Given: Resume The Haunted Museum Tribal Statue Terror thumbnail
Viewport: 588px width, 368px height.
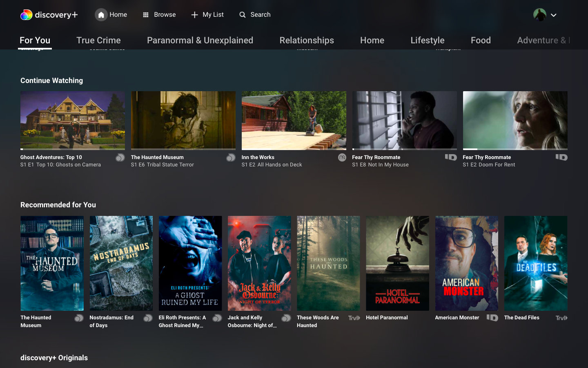Looking at the screenshot, I should [x=183, y=120].
